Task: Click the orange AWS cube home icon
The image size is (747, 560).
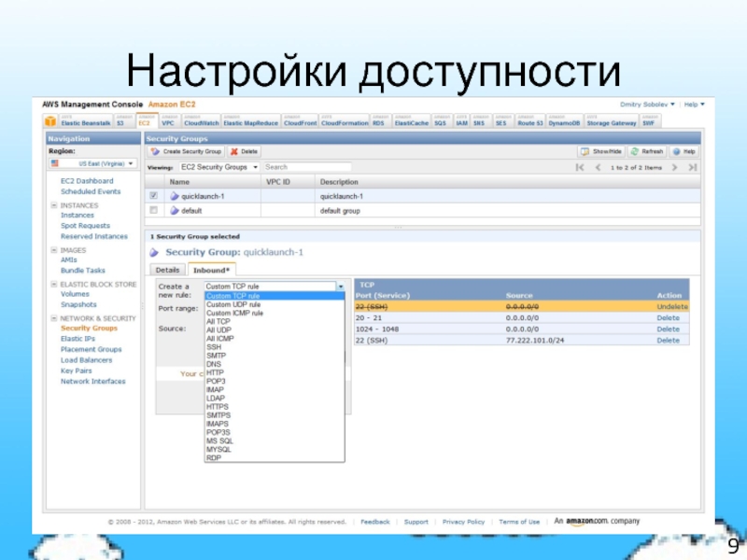Action: (x=50, y=121)
